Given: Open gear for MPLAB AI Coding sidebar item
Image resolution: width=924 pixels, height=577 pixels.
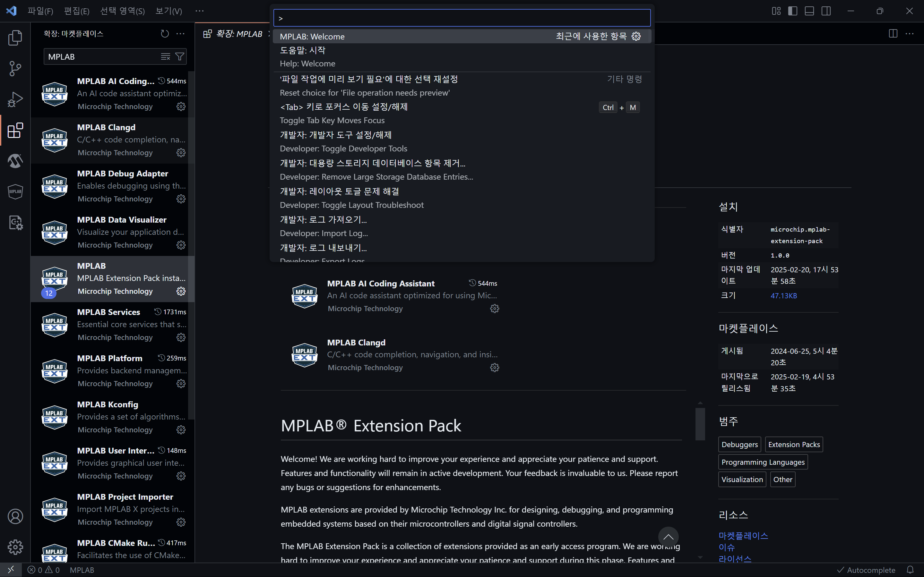Looking at the screenshot, I should [x=181, y=106].
